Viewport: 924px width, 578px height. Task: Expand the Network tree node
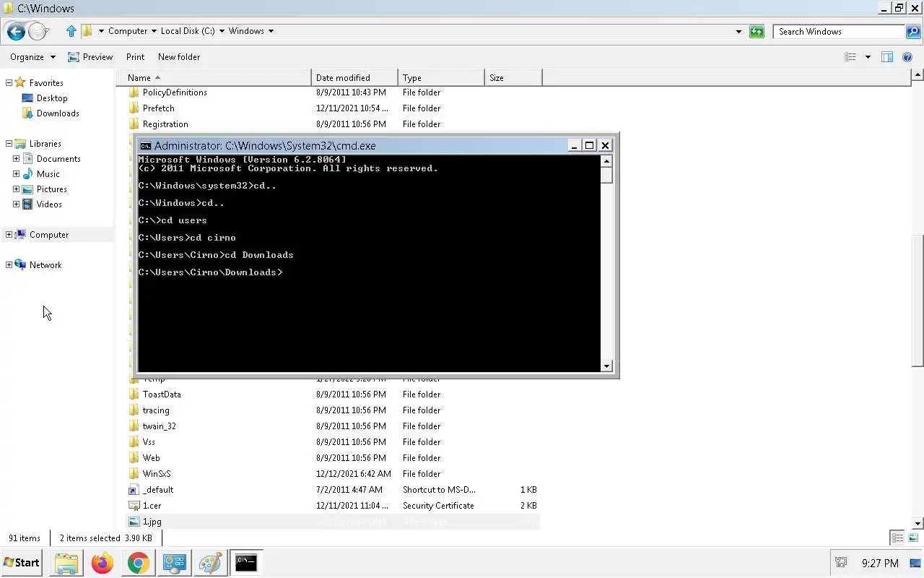click(9, 265)
